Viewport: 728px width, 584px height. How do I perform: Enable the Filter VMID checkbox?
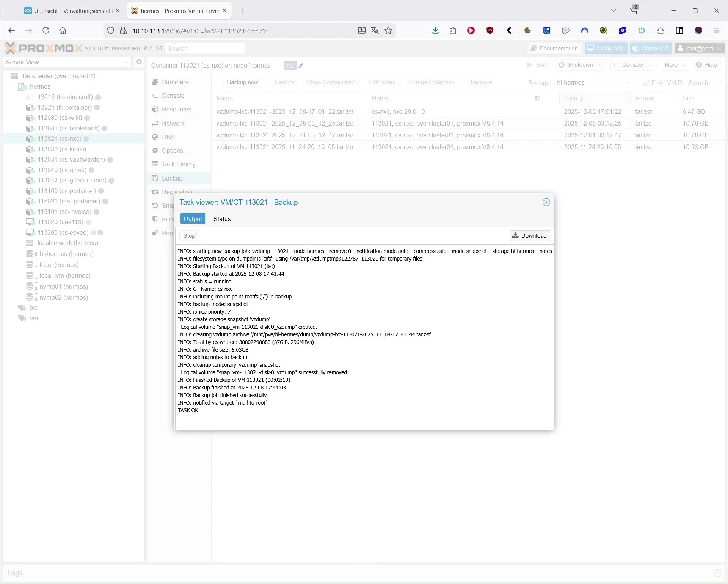pyautogui.click(x=647, y=82)
